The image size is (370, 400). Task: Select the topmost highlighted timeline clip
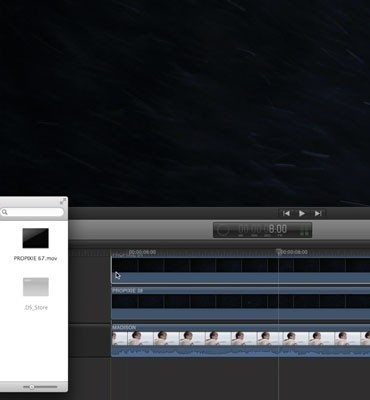241,270
